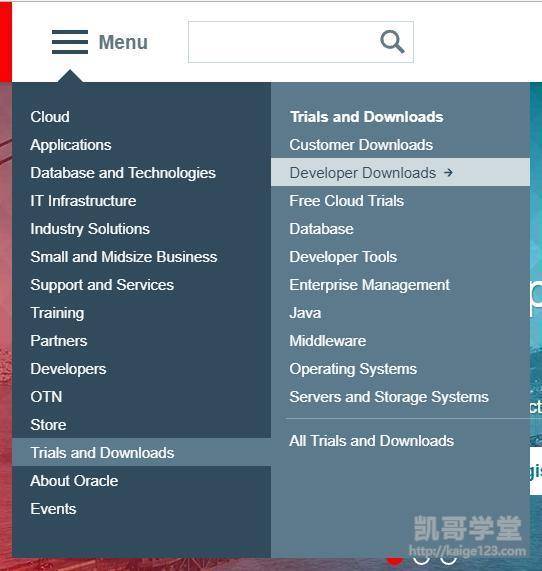Open the OTN menu entry

click(x=46, y=397)
